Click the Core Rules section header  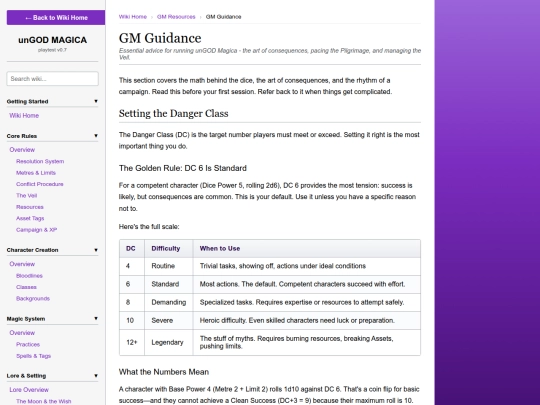[x=52, y=136]
